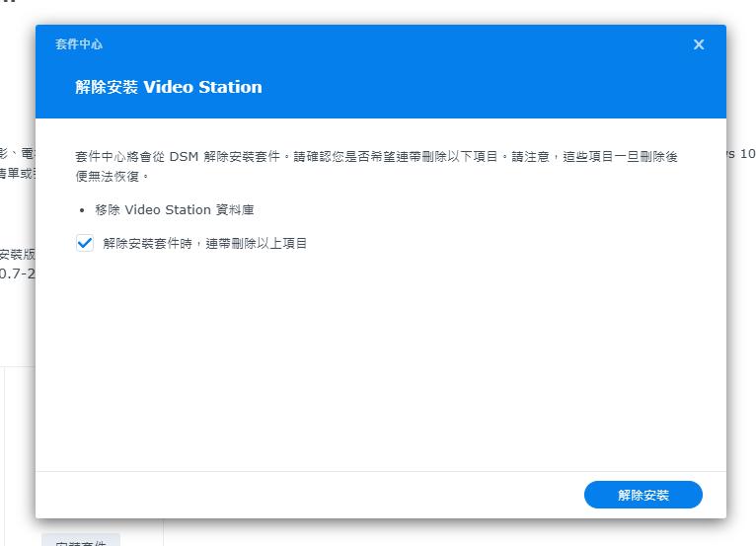Click the warning paragraph beginning 套件中心將會從 DSM
The width and height of the screenshot is (756, 546).
(377, 166)
